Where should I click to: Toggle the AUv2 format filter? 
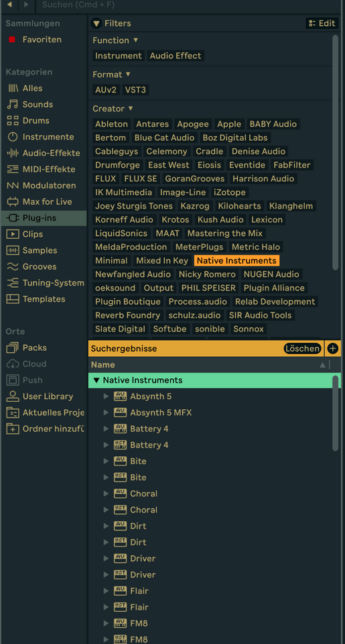106,90
